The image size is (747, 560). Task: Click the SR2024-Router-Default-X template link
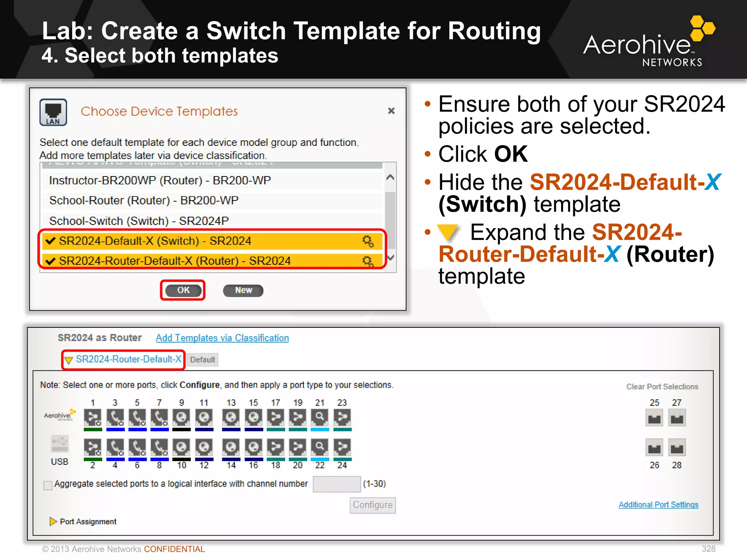128,359
